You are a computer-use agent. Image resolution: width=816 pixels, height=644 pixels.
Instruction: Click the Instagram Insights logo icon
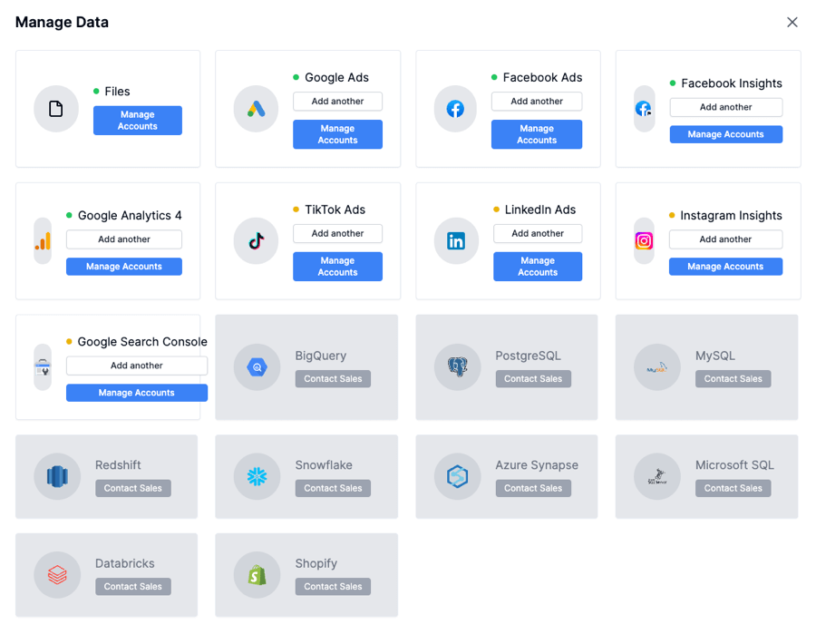644,241
